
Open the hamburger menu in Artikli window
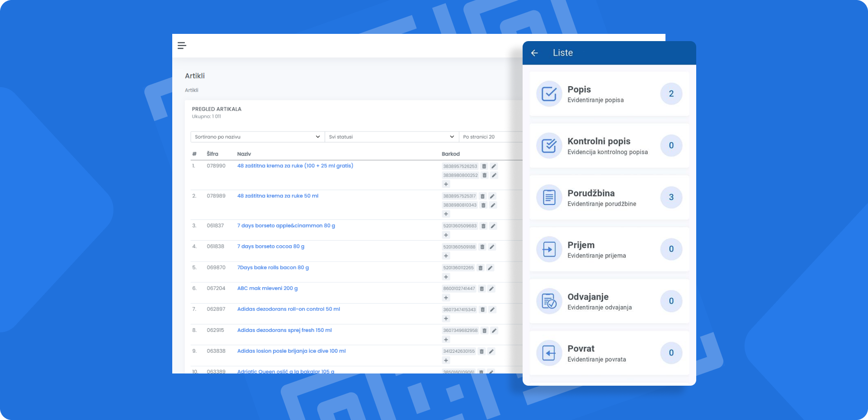(182, 46)
